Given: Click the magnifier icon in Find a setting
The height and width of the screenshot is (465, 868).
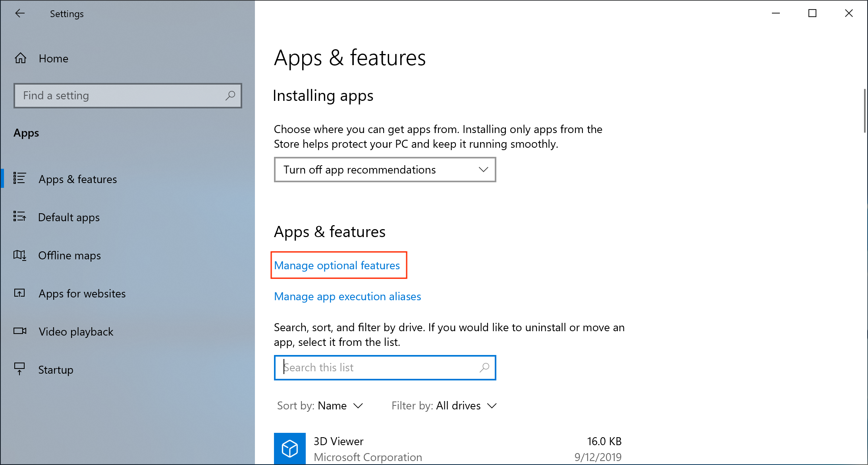Looking at the screenshot, I should 230,96.
